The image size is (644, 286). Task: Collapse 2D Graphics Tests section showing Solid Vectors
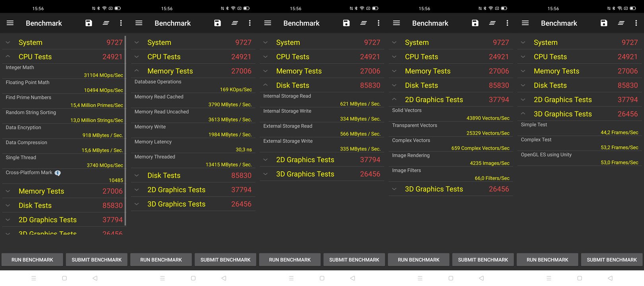point(451,100)
